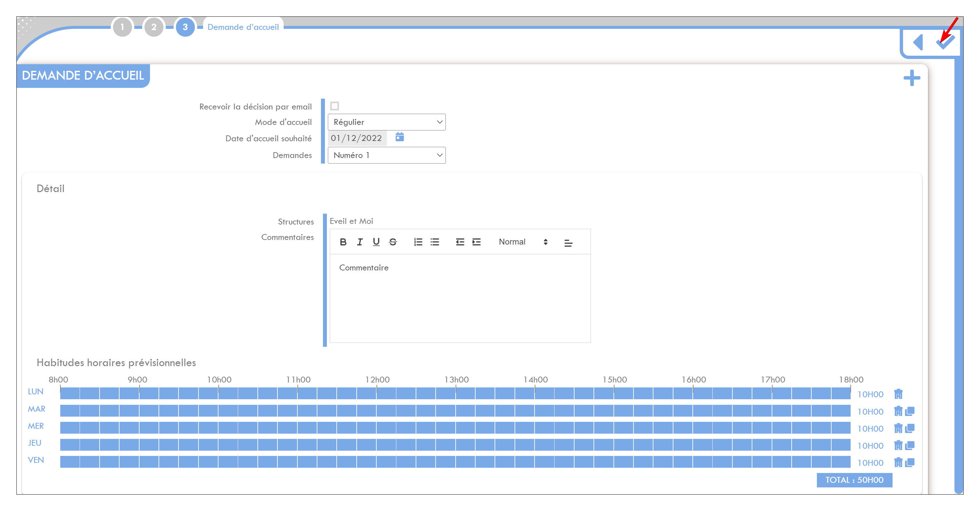Click the VEN timeline bar

(455, 462)
